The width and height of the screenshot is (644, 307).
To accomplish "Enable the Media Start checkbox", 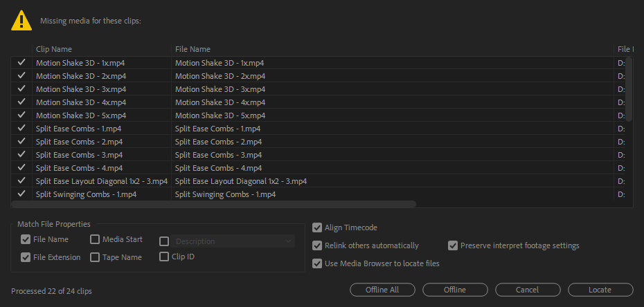I will pyautogui.click(x=95, y=240).
